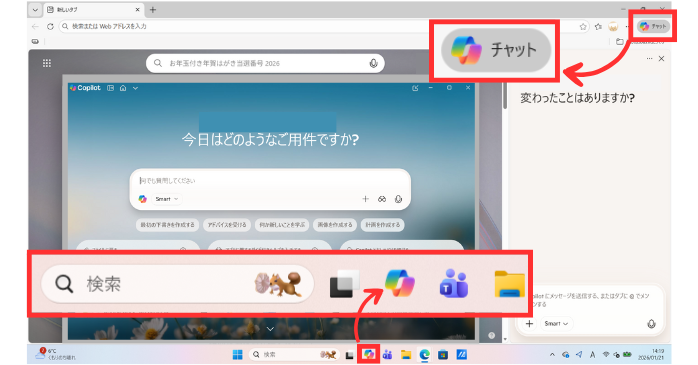The image size is (698, 365).
Task: Enable Copilot Vision glasses icon
Action: pyautogui.click(x=382, y=199)
